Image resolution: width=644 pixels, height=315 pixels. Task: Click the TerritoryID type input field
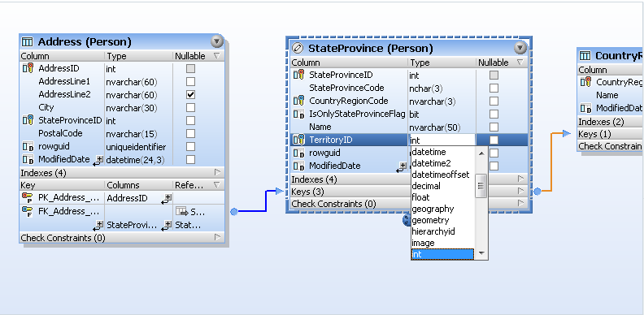pos(442,140)
